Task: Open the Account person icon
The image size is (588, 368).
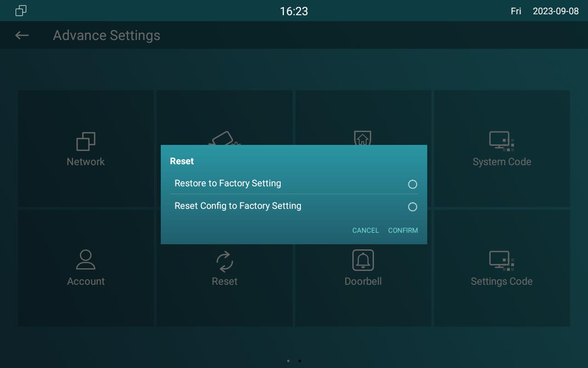Action: tap(86, 259)
